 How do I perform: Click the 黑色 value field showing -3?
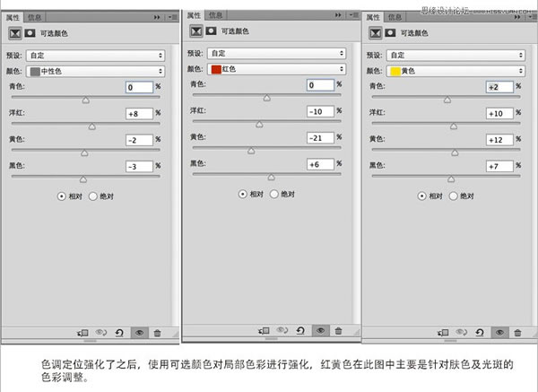click(x=139, y=167)
